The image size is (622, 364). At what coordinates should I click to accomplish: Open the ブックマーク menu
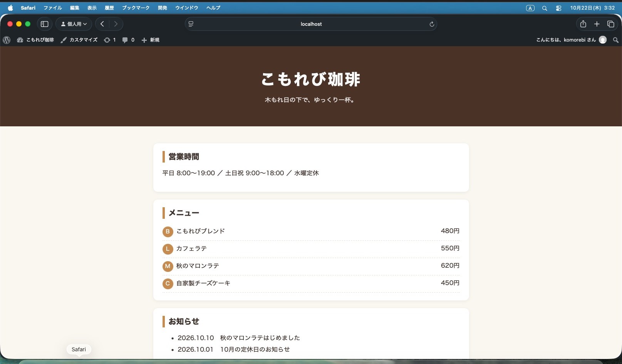136,8
